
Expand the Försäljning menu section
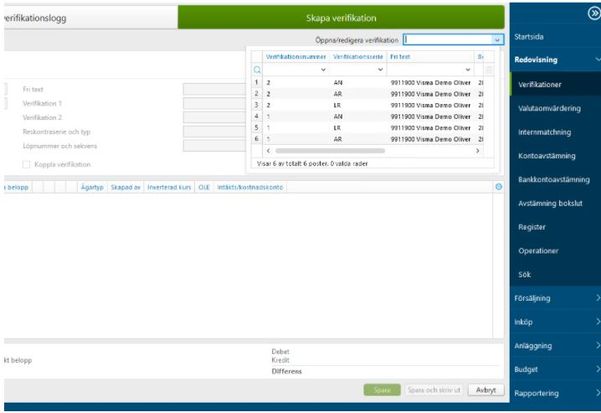pos(597,298)
